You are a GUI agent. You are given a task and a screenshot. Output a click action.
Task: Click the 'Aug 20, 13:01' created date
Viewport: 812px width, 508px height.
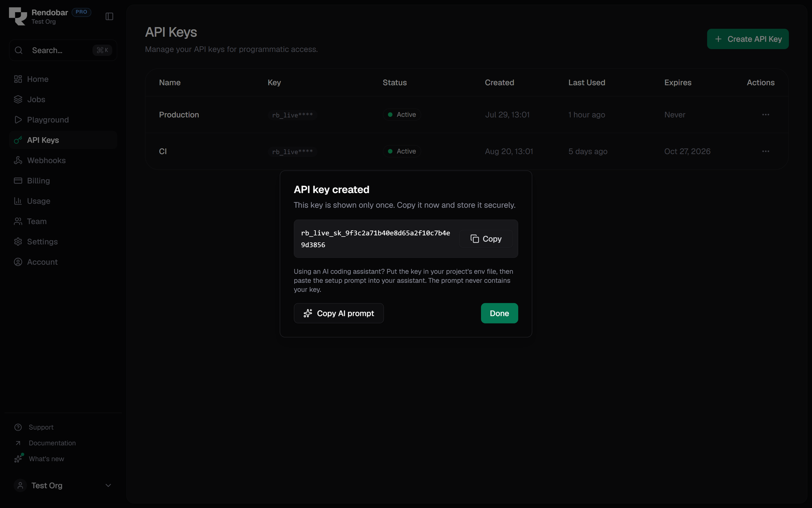tap(509, 151)
